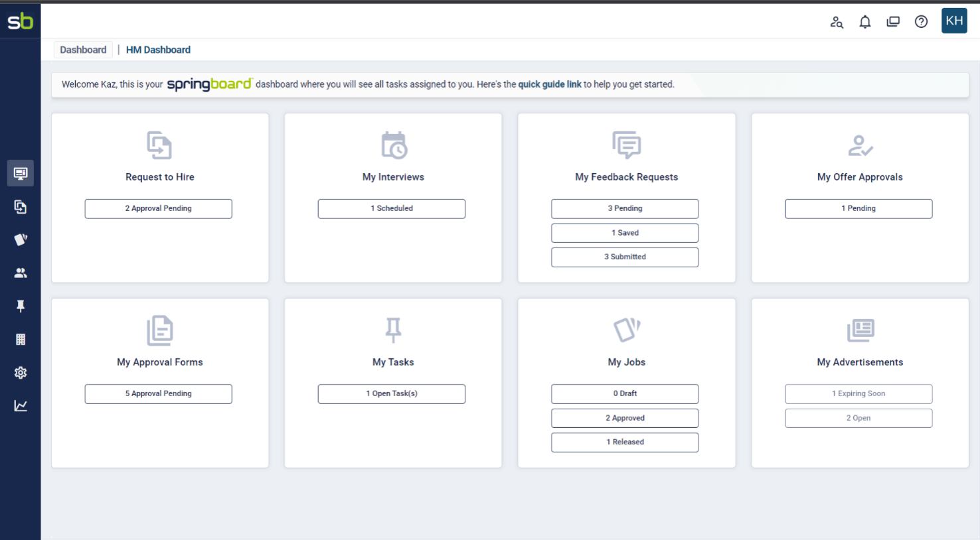Open 1 Saved feedback request
This screenshot has height=540, width=980.
tap(625, 233)
